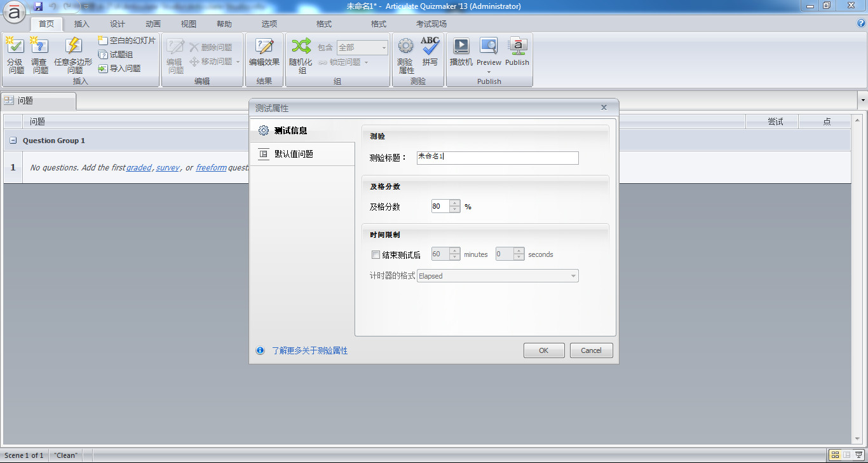Open the 设计 ribbon tab
The width and height of the screenshot is (868, 463).
coord(118,24)
